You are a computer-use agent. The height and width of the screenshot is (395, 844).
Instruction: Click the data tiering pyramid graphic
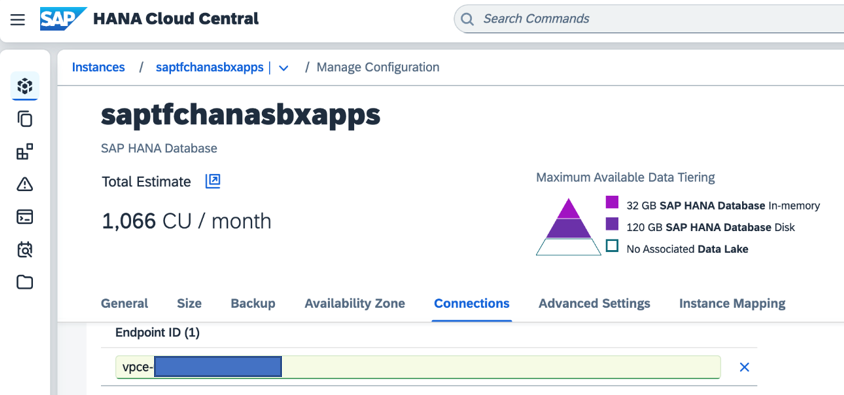[568, 227]
